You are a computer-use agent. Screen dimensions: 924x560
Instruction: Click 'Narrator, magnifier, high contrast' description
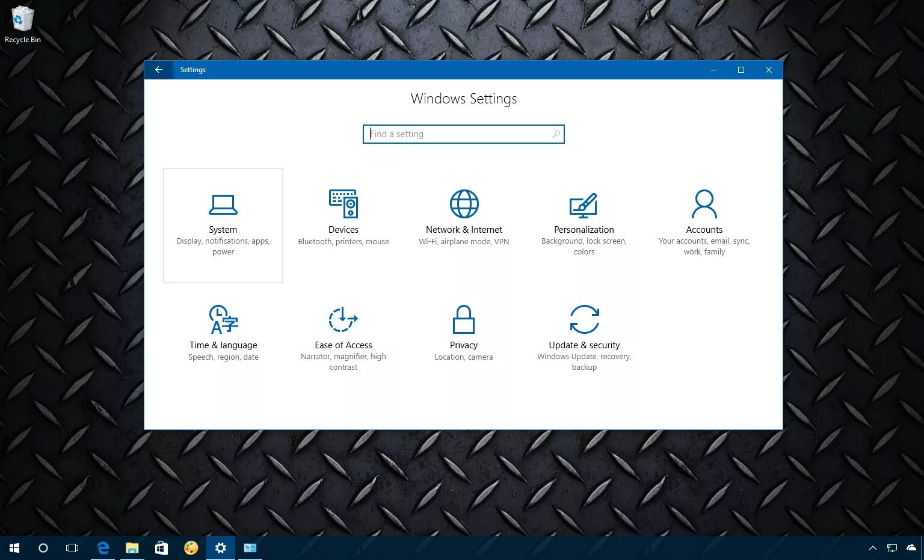pos(343,362)
